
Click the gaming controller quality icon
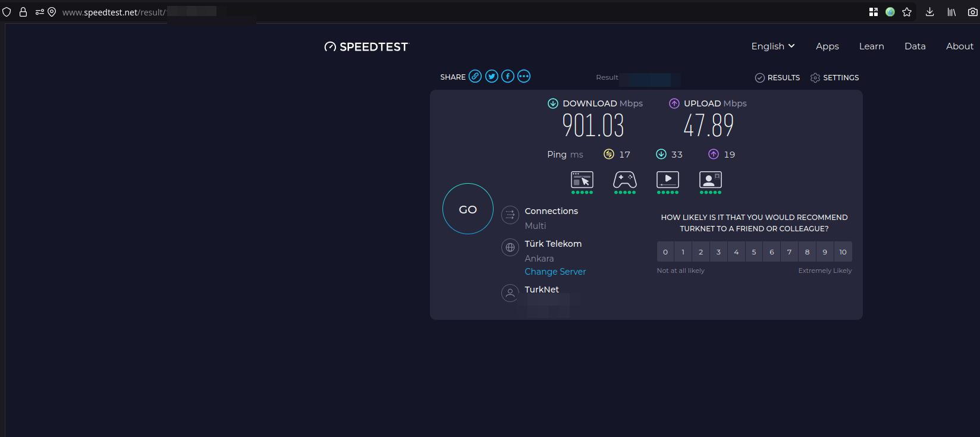tap(625, 180)
